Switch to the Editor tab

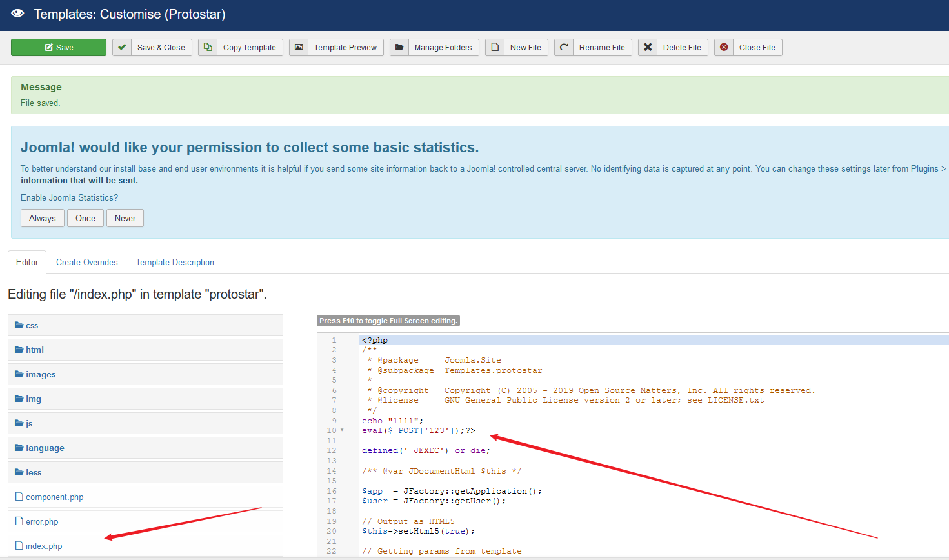click(x=27, y=262)
